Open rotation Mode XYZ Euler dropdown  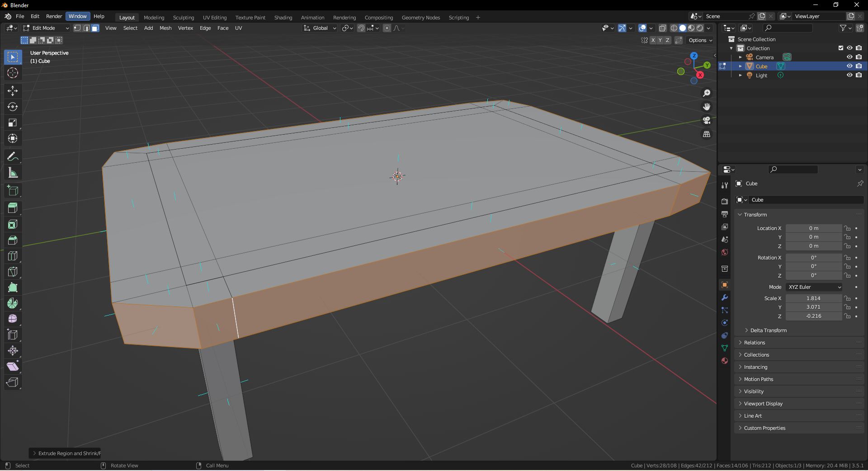(814, 287)
